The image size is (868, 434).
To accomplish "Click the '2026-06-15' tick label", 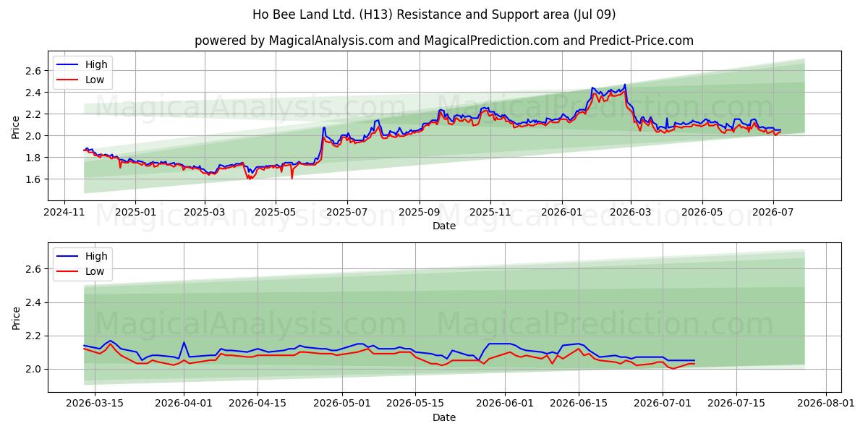I will (578, 404).
